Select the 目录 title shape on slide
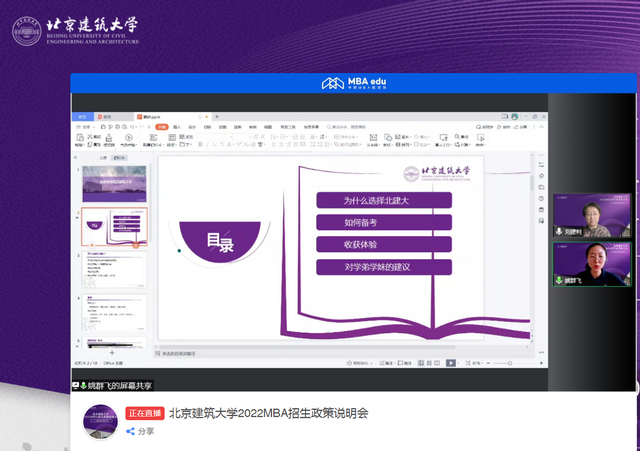Viewport: 640px width, 451px height. tap(220, 241)
